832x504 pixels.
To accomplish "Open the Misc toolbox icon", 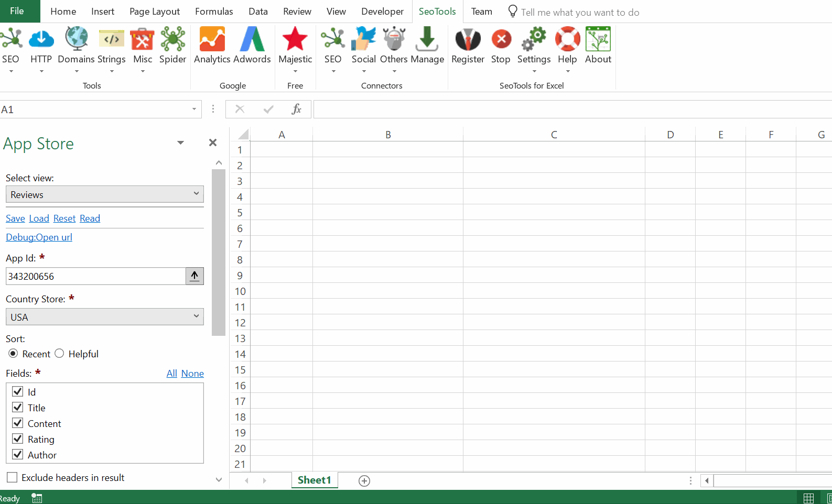I will (142, 39).
